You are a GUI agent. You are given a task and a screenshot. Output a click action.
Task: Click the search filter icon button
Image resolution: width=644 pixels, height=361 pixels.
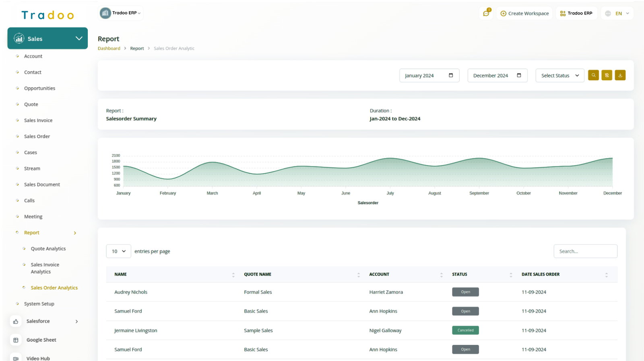click(593, 75)
